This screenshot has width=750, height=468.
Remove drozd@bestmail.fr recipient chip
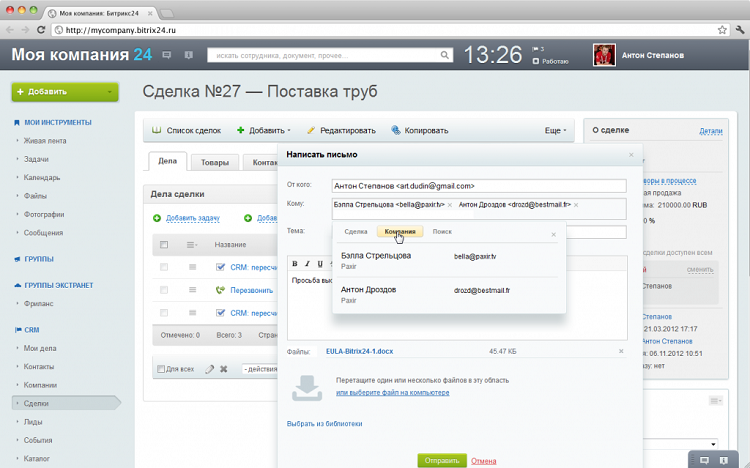576,205
